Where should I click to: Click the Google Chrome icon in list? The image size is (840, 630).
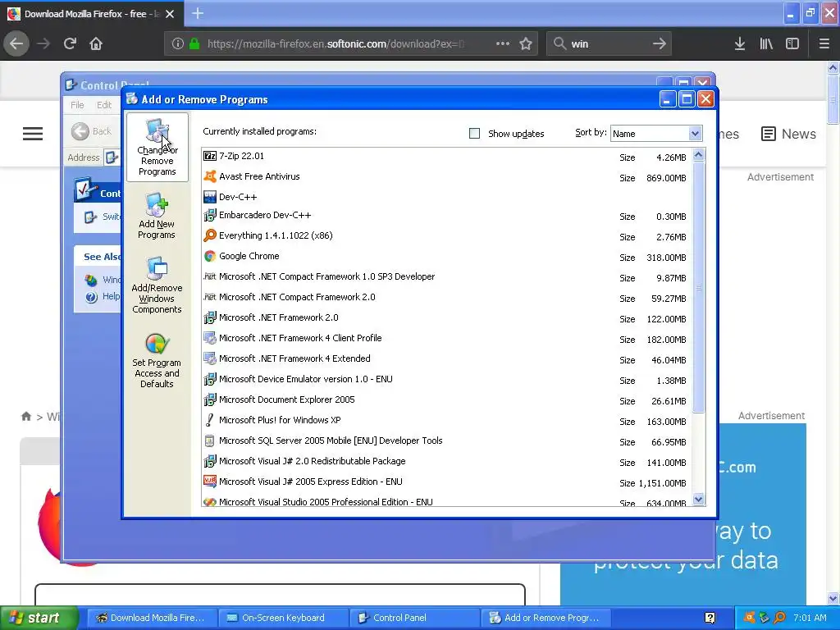[210, 256]
